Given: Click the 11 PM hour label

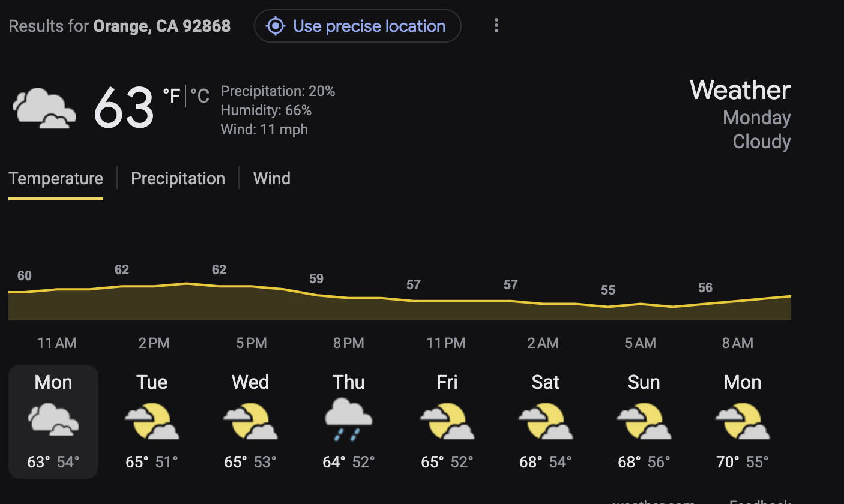Looking at the screenshot, I should tap(446, 343).
